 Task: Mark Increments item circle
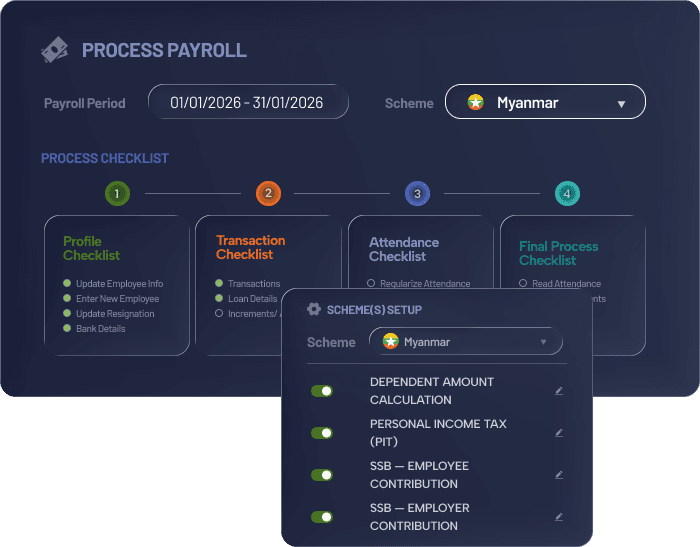click(x=219, y=313)
